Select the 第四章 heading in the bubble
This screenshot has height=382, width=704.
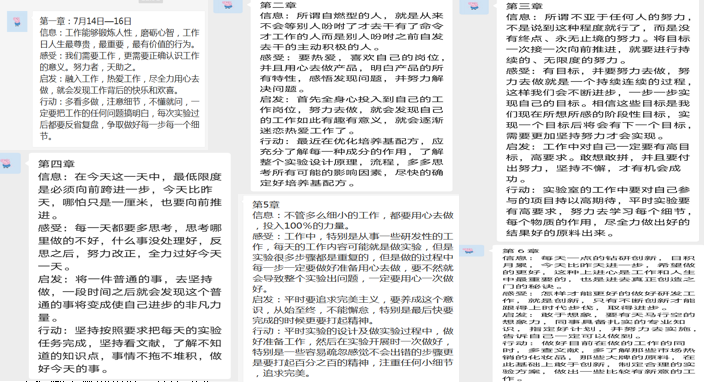(x=56, y=164)
